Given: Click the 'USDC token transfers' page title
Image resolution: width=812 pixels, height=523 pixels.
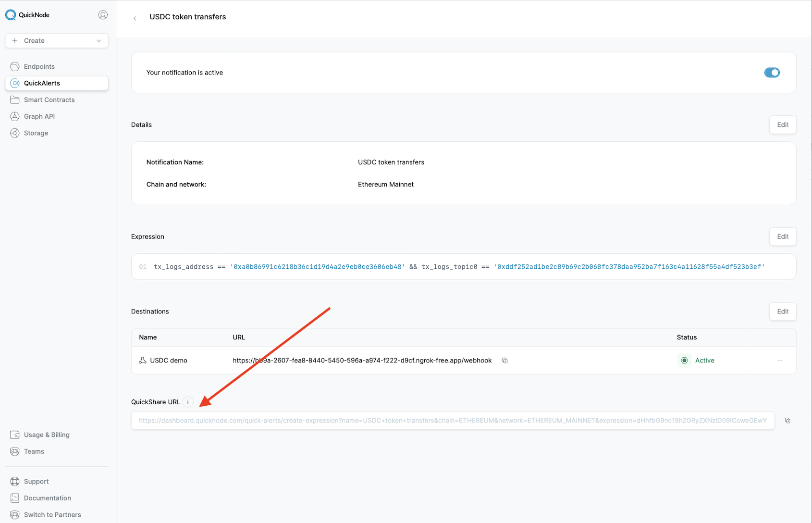Looking at the screenshot, I should [188, 17].
